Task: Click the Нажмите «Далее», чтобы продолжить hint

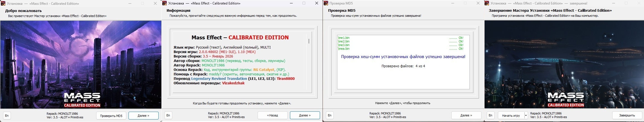Action: click(403, 103)
